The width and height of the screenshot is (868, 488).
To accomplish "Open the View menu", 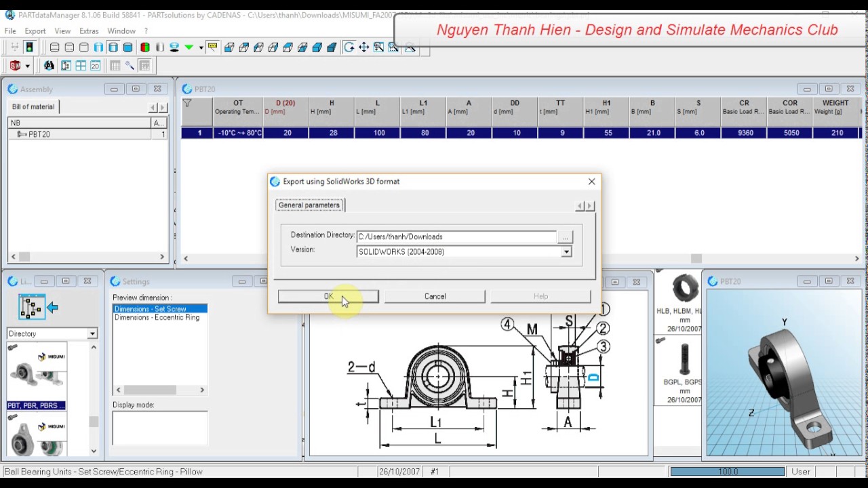I will tap(62, 31).
